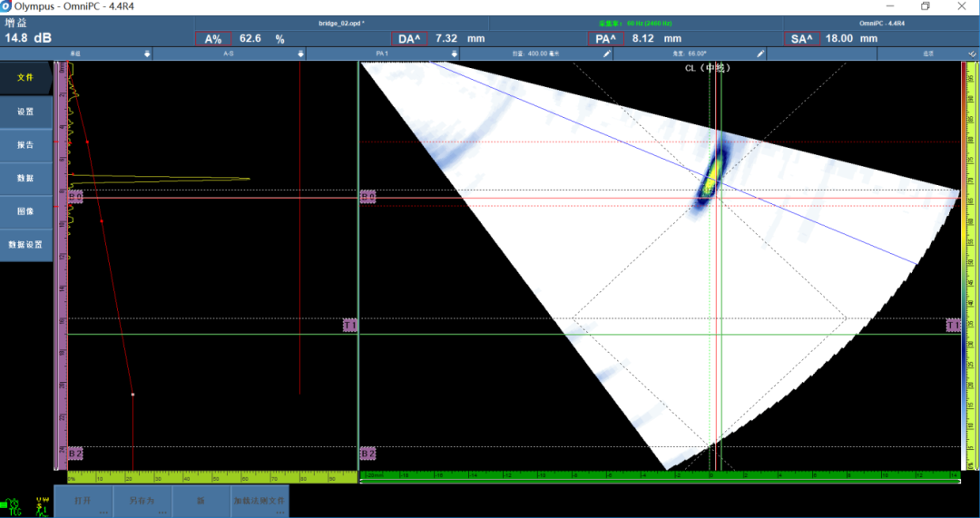Click the 另存为 (Save As) button
This screenshot has height=518, width=980.
tap(142, 501)
